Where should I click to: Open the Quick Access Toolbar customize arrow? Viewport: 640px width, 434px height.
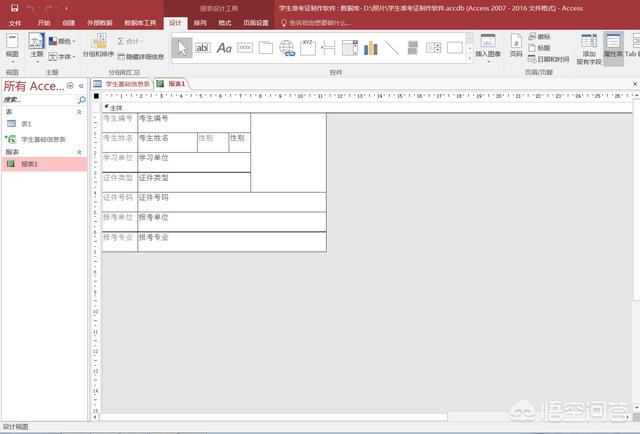[66, 9]
